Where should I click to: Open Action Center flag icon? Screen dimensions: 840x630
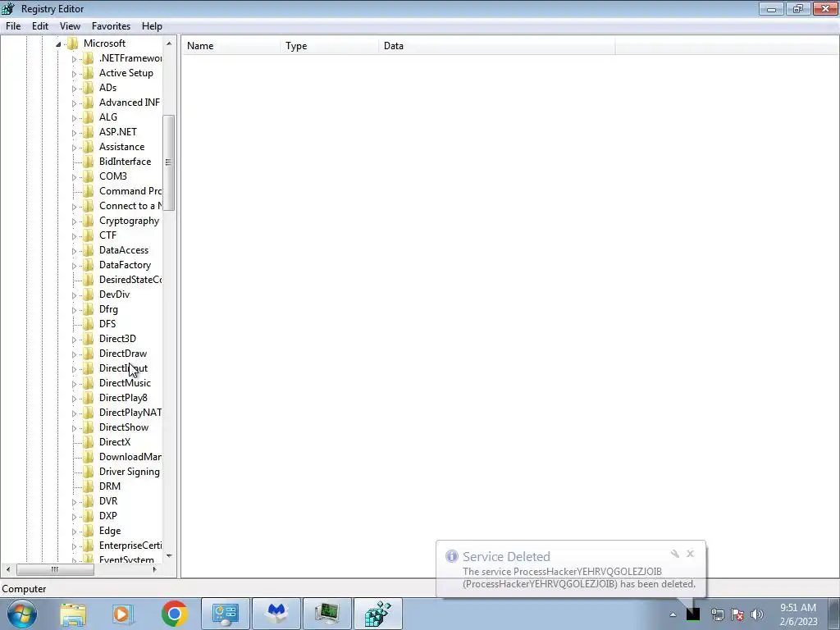coord(737,614)
